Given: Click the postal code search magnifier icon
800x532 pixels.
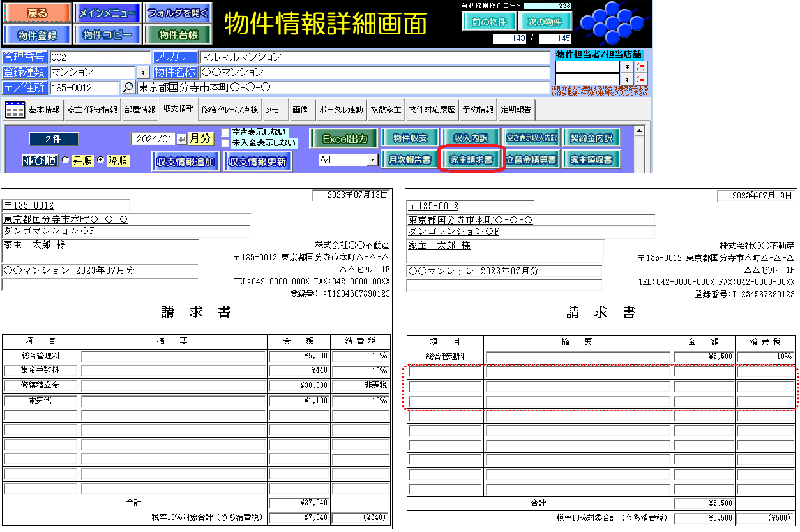Looking at the screenshot, I should click(x=128, y=88).
